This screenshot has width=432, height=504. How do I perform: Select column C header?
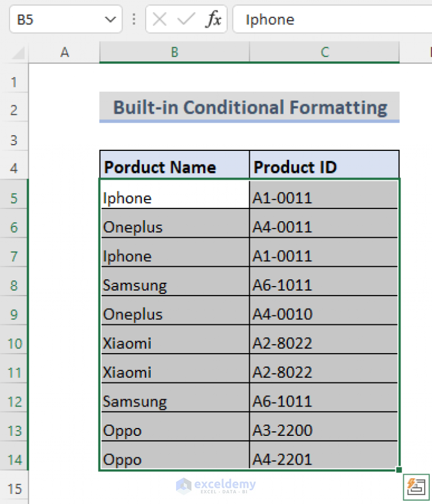point(325,52)
